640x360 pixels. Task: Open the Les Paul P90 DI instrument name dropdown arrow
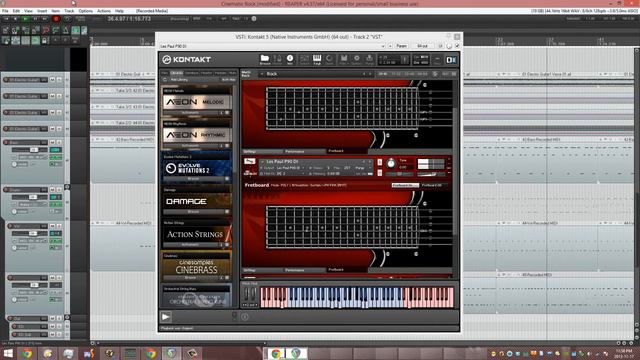262,162
